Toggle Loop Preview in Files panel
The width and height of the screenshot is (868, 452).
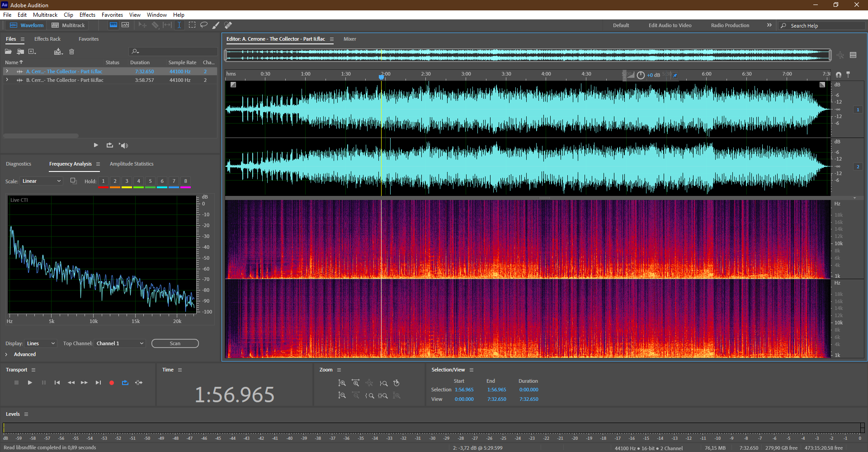(x=109, y=145)
